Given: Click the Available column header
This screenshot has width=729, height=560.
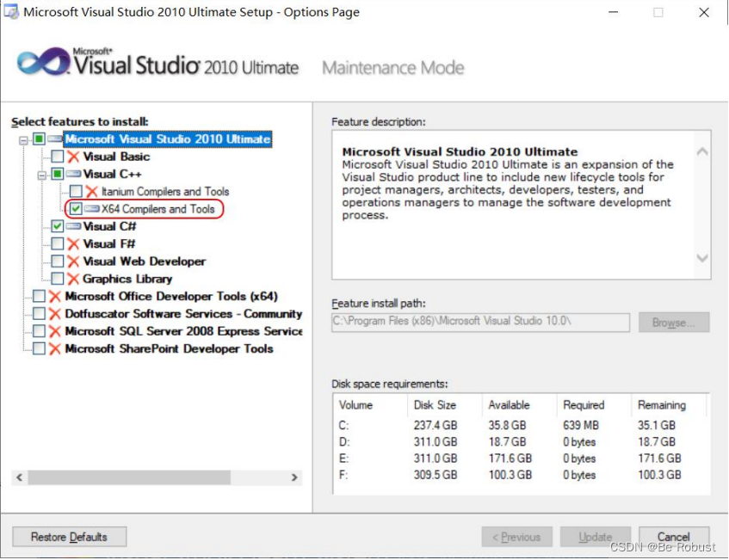Looking at the screenshot, I should (519, 405).
